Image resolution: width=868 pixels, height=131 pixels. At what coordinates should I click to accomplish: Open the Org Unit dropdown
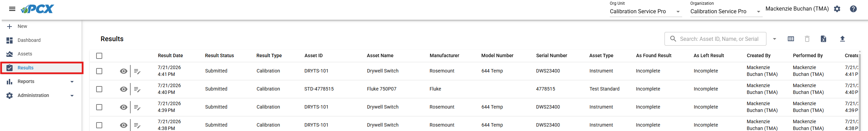tap(645, 12)
